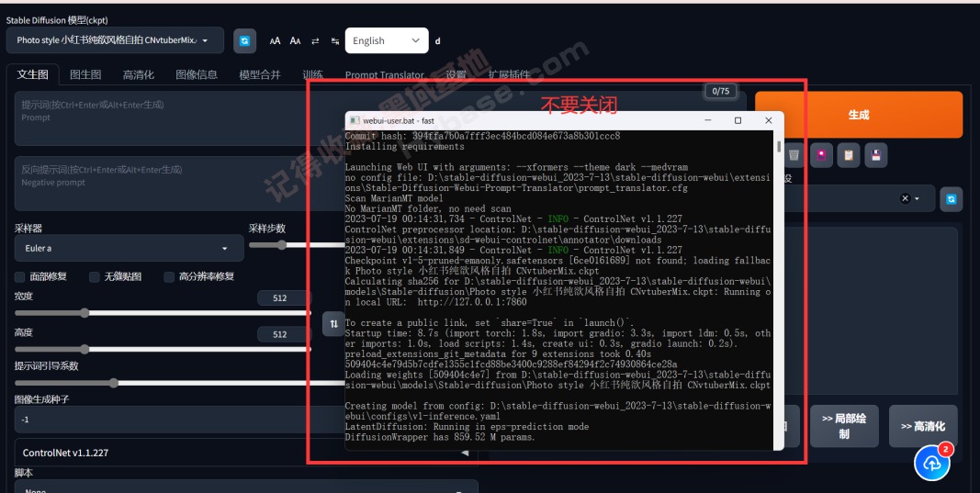Viewport: 980px width, 493px height.
Task: Open the Stable Diffusion model dropdown
Action: tap(115, 40)
